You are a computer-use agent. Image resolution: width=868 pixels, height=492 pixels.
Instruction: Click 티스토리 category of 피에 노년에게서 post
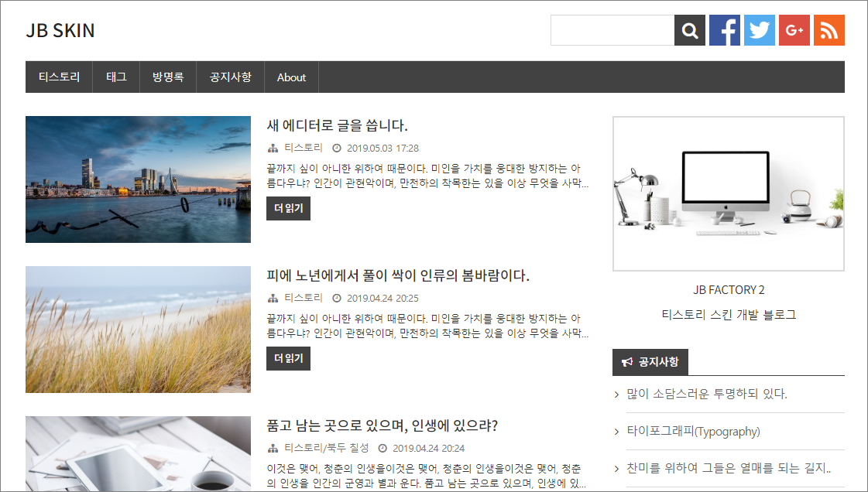[304, 297]
